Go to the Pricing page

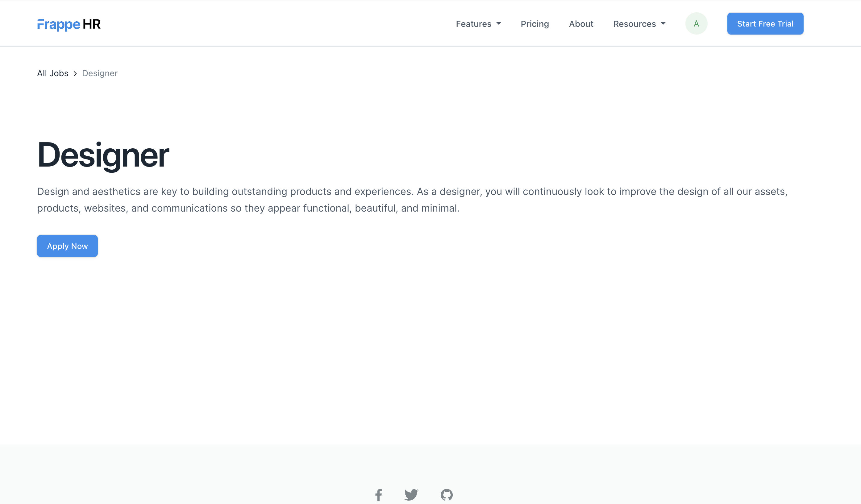point(534,23)
